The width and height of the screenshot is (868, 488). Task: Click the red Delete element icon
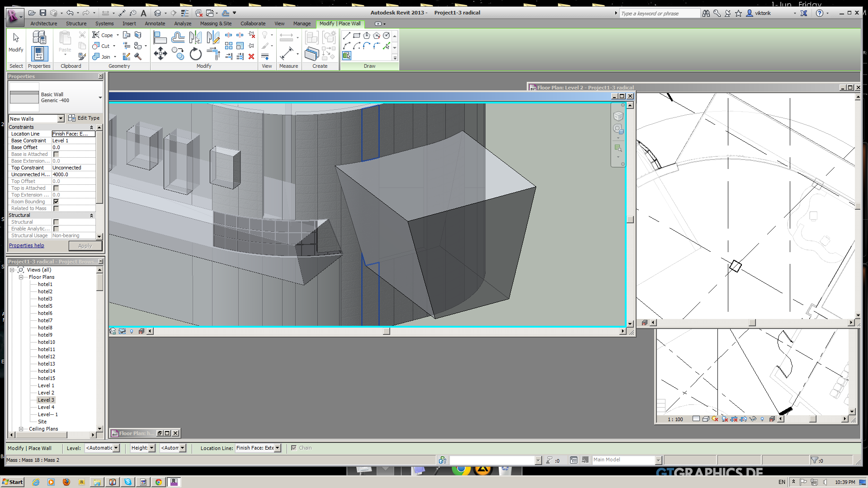coord(251,56)
